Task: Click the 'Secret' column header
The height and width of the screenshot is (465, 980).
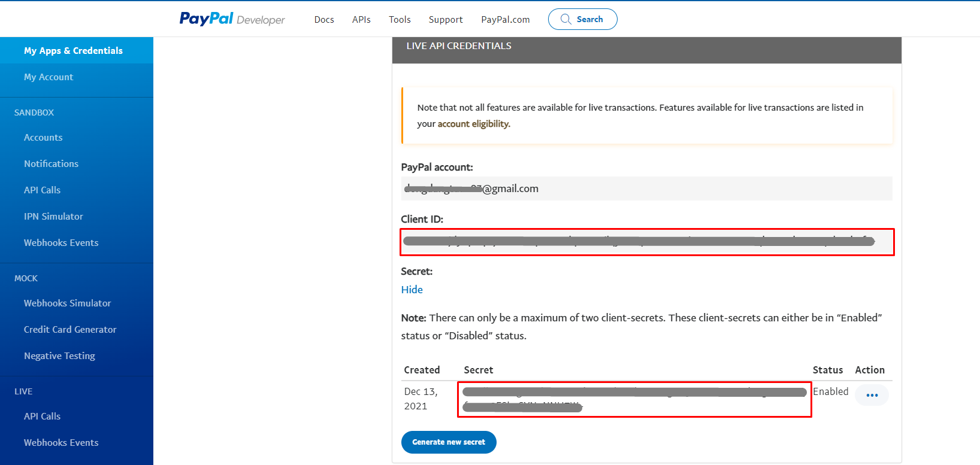Action: click(x=479, y=370)
